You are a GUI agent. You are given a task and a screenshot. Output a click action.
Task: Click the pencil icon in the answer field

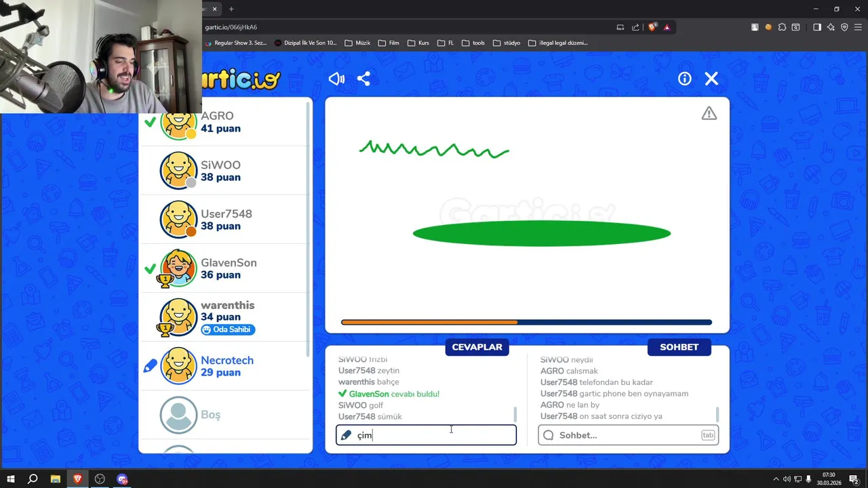coord(346,435)
